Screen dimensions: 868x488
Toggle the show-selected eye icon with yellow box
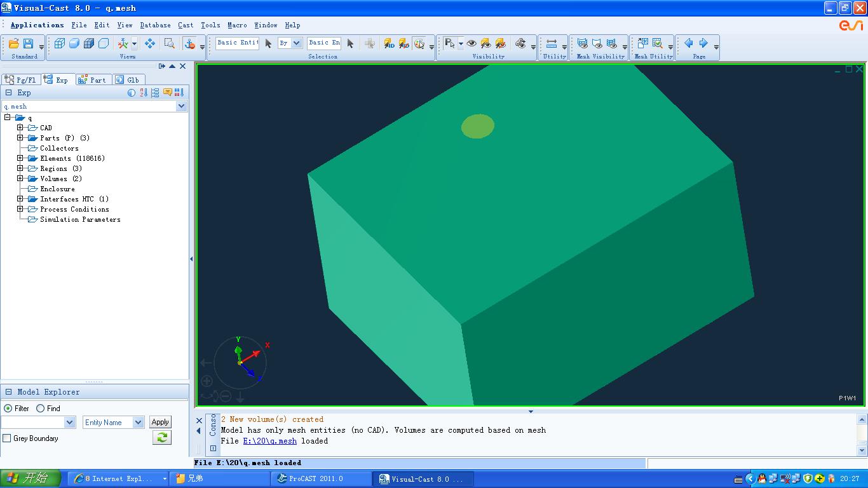pos(486,43)
